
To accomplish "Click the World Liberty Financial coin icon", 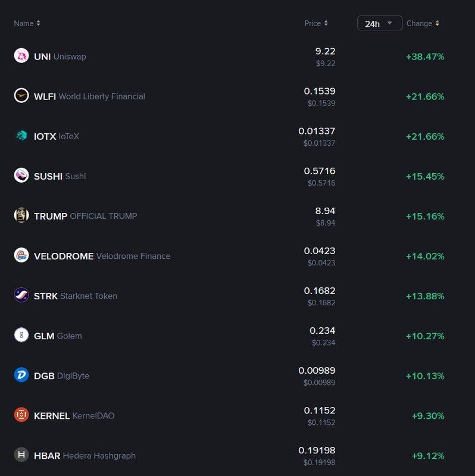I will click(x=21, y=96).
